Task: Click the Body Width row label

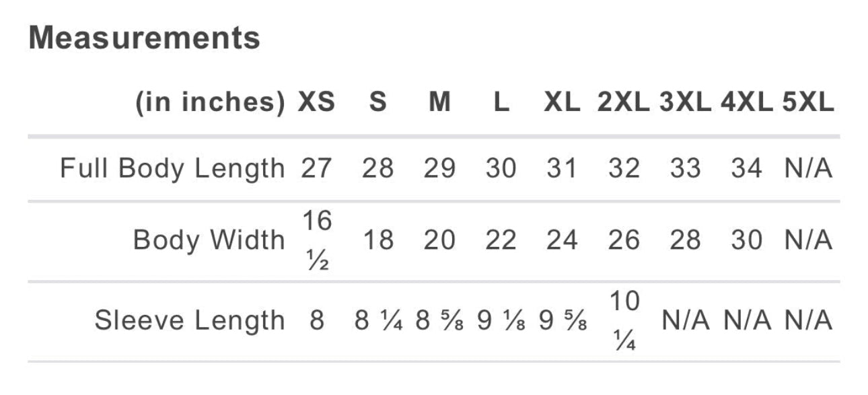Action: coord(209,240)
